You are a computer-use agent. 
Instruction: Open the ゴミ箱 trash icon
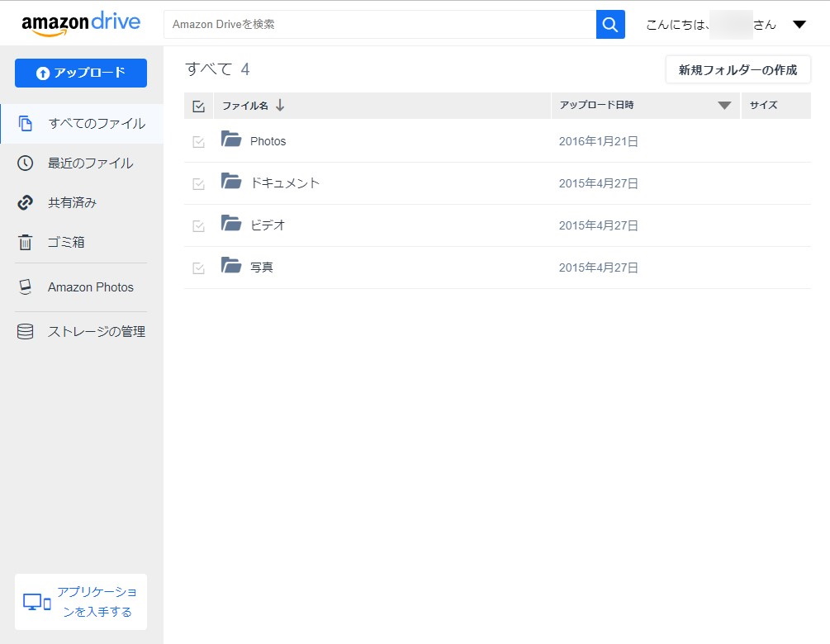click(x=24, y=242)
